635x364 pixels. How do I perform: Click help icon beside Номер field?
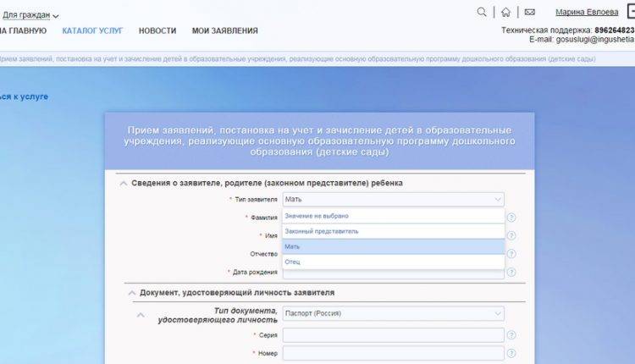[x=511, y=353]
